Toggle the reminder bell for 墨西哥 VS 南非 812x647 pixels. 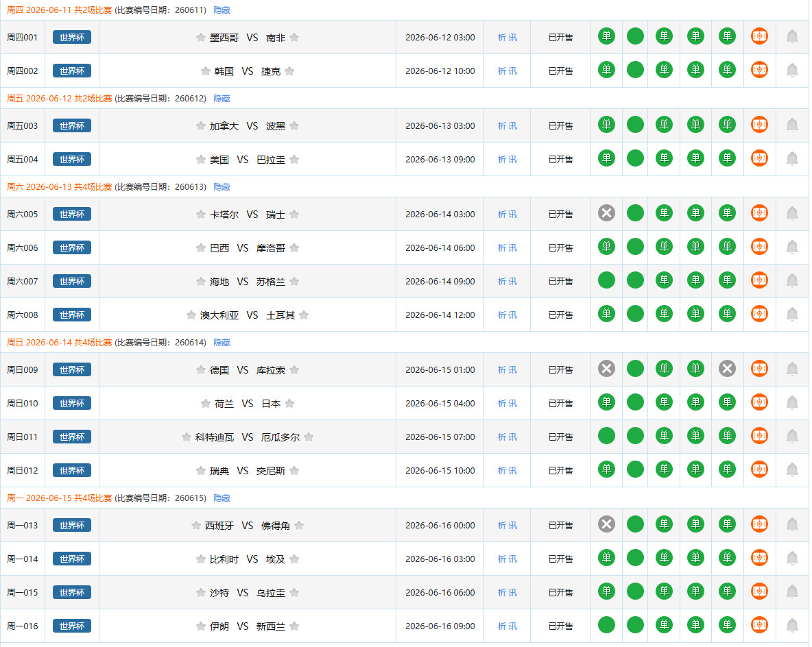coord(792,37)
